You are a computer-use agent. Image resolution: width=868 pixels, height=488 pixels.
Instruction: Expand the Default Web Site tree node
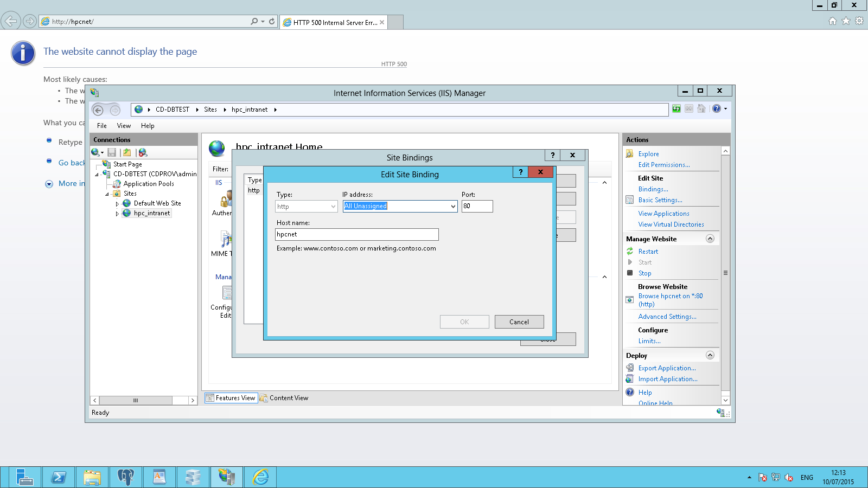click(x=117, y=204)
